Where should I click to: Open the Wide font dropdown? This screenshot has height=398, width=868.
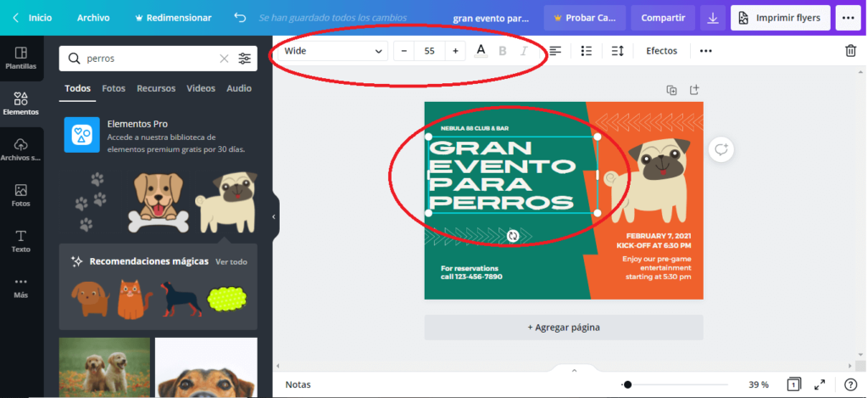(x=333, y=51)
